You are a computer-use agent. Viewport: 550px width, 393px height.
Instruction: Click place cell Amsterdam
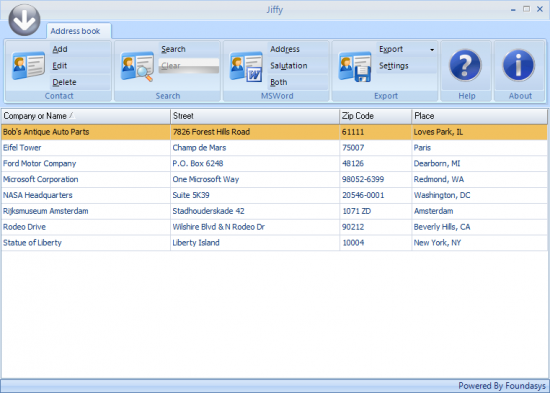[479, 211]
